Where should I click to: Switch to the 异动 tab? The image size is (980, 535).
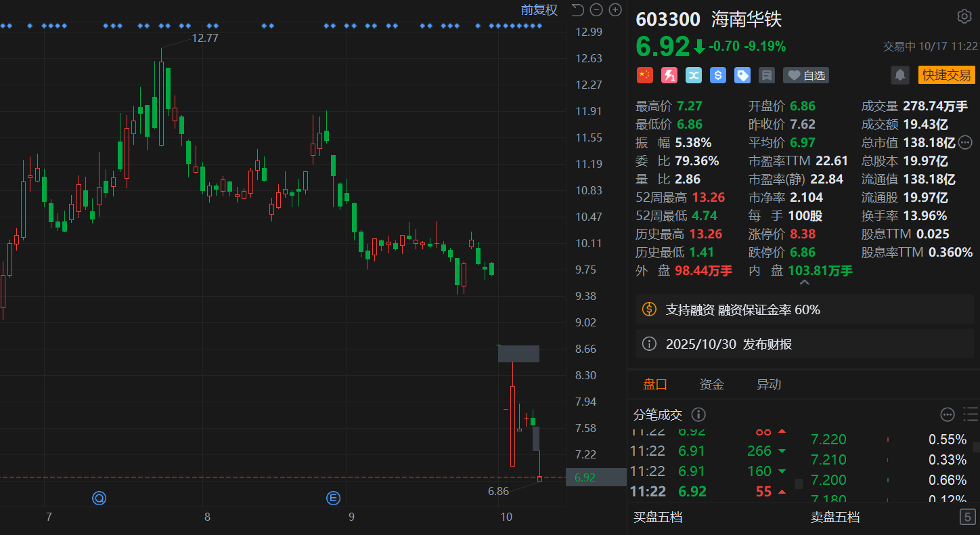click(768, 385)
